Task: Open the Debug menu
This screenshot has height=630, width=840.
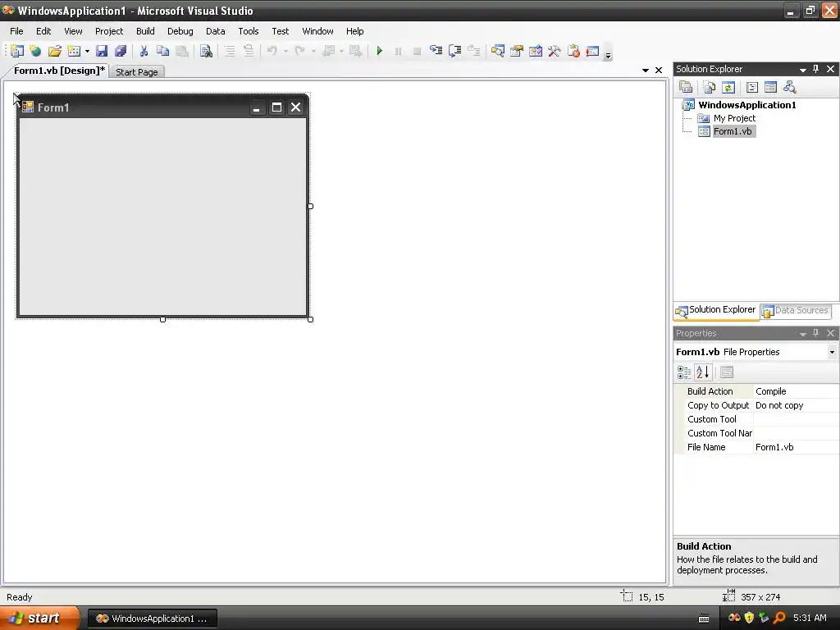Action: pos(180,31)
